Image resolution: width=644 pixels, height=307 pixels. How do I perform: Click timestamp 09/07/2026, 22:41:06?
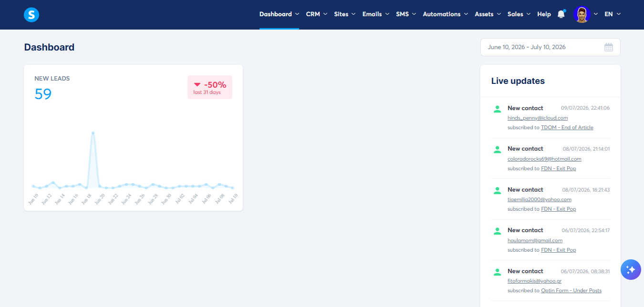[585, 108]
